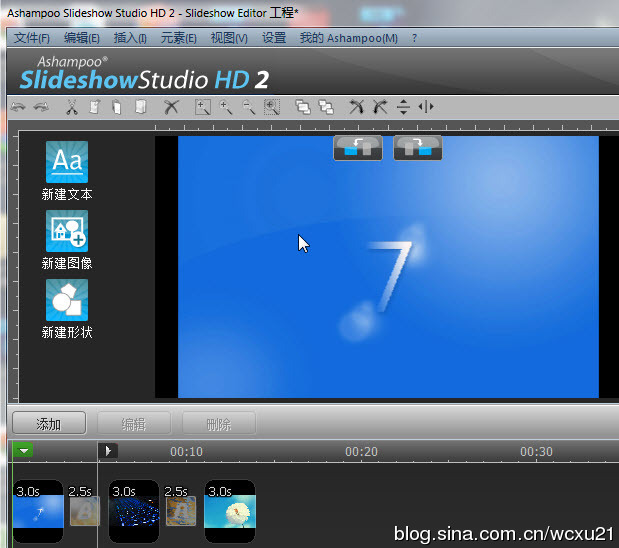Screen dimensions: 619x548
Task: Open the 编辑(E) menu
Action: (82, 38)
